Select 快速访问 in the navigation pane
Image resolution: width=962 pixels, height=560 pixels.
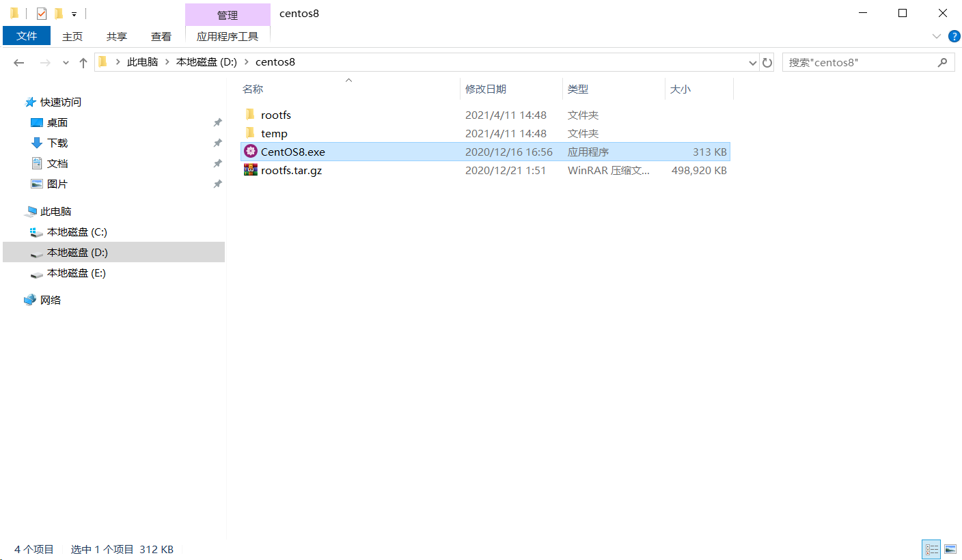61,102
